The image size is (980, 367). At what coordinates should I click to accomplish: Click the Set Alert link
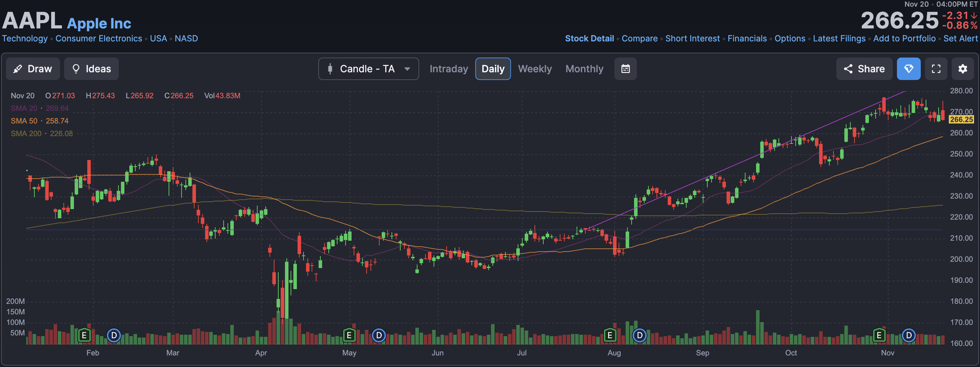pyautogui.click(x=960, y=39)
